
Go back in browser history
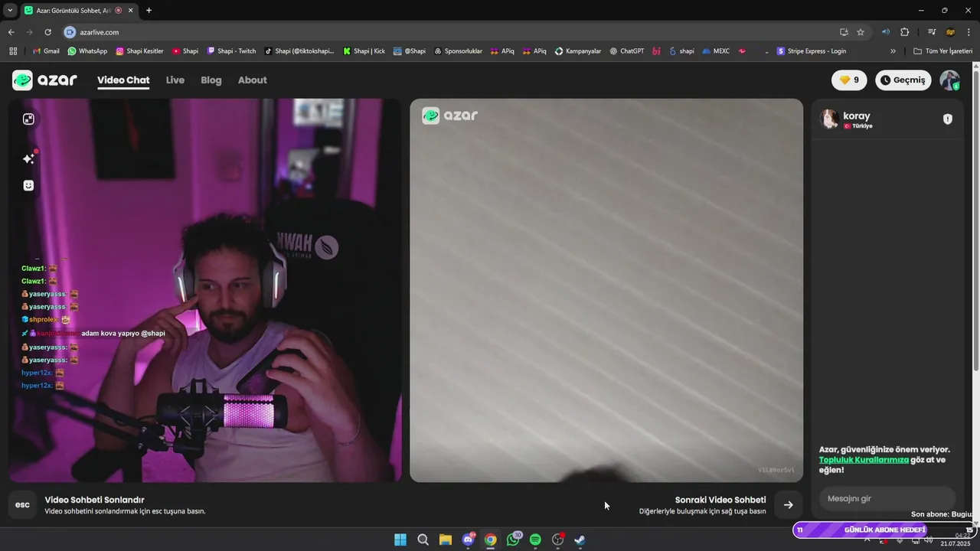pyautogui.click(x=11, y=32)
